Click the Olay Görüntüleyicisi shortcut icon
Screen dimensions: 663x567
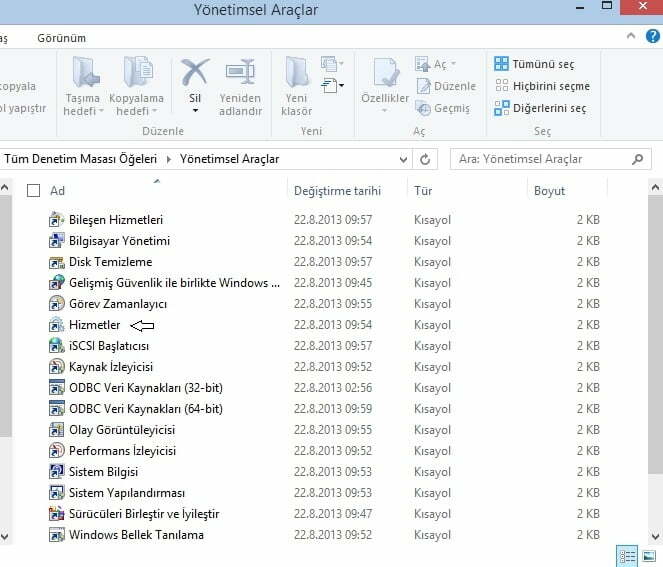(57, 430)
